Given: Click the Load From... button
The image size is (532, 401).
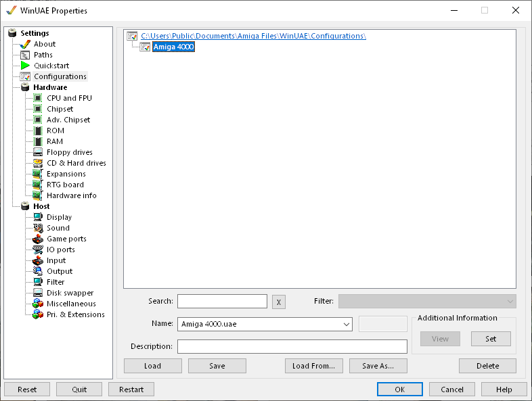Looking at the screenshot, I should (x=314, y=366).
